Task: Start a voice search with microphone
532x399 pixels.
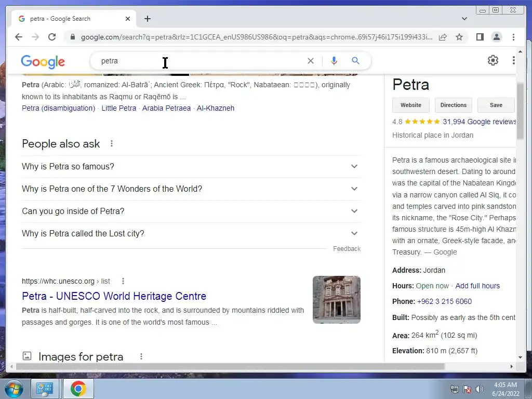Action: (x=334, y=61)
